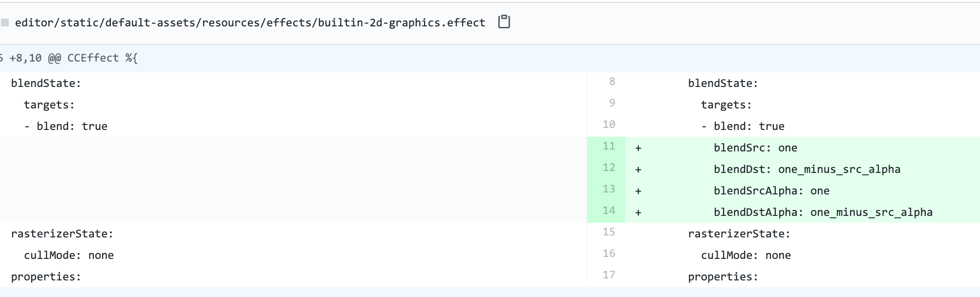Click added line number 13
This screenshot has height=297, width=980.
(609, 189)
